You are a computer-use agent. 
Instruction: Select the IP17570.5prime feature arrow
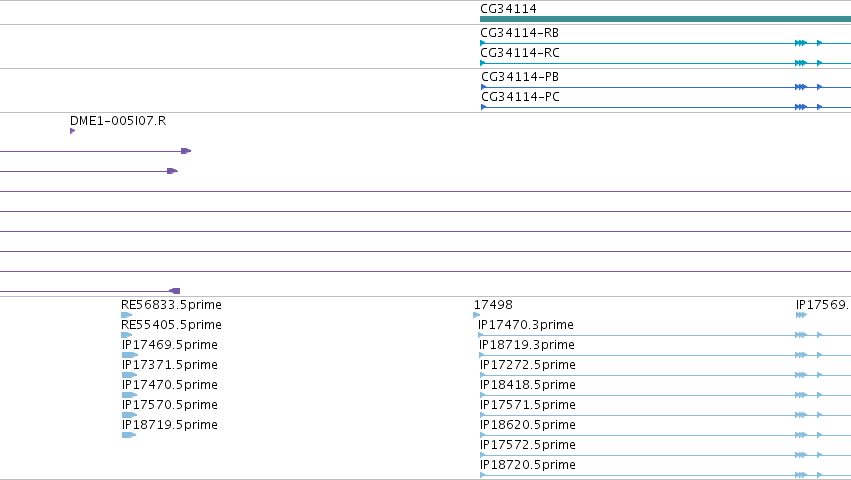129,415
